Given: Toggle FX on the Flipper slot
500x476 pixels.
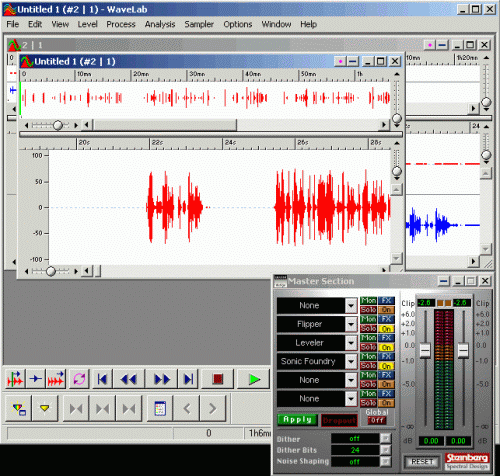Looking at the screenshot, I should (x=386, y=319).
